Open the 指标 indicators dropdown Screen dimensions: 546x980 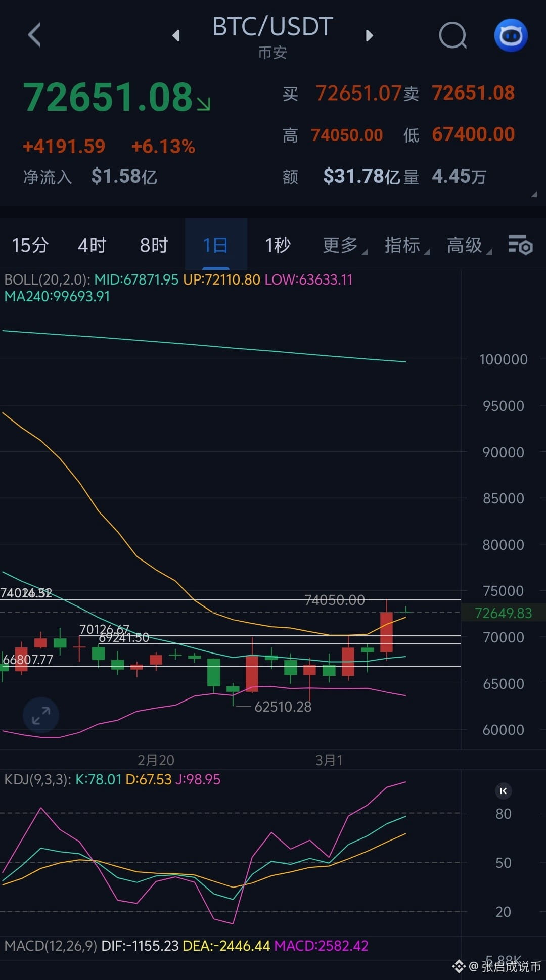pos(406,245)
